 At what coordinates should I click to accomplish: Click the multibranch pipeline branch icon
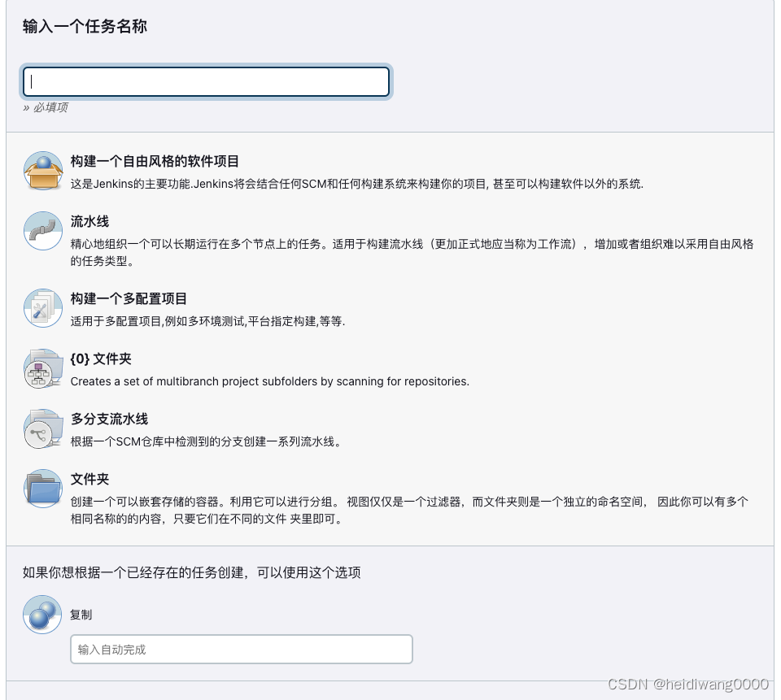pos(43,428)
